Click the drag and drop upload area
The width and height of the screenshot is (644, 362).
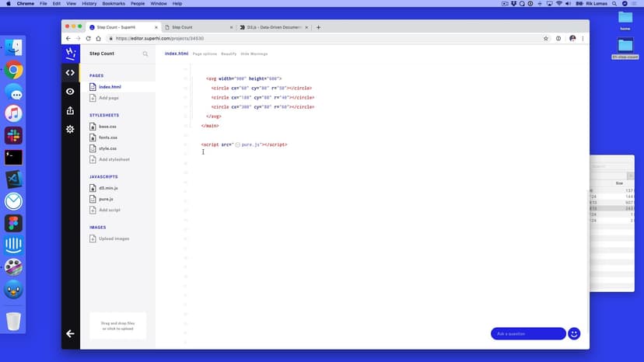pyautogui.click(x=118, y=326)
